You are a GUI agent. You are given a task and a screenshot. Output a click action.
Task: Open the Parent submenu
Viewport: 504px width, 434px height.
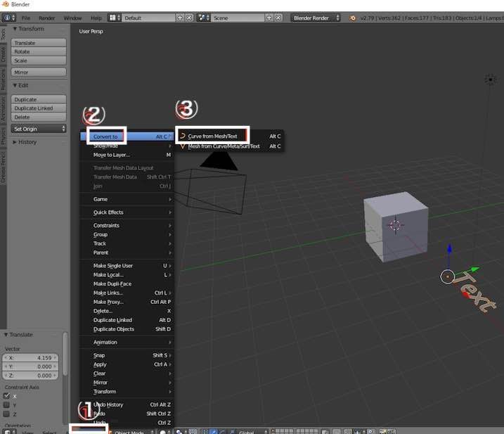point(127,253)
